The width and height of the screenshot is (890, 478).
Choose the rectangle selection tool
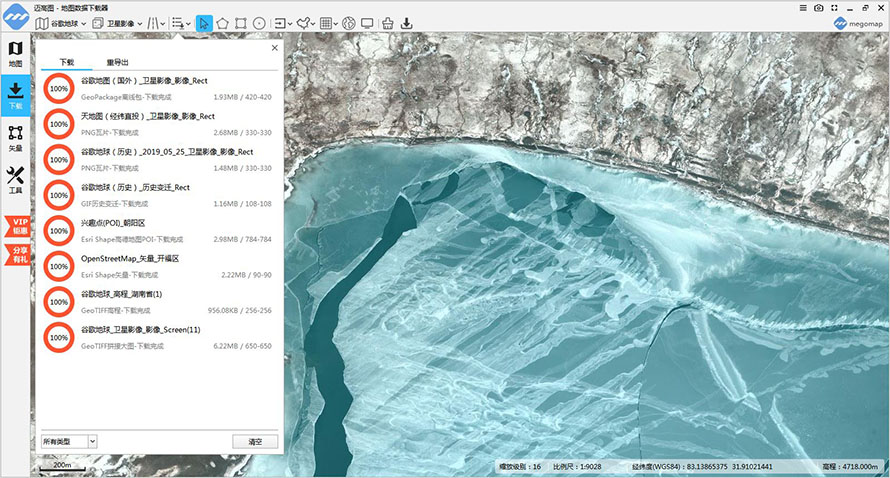coord(240,23)
